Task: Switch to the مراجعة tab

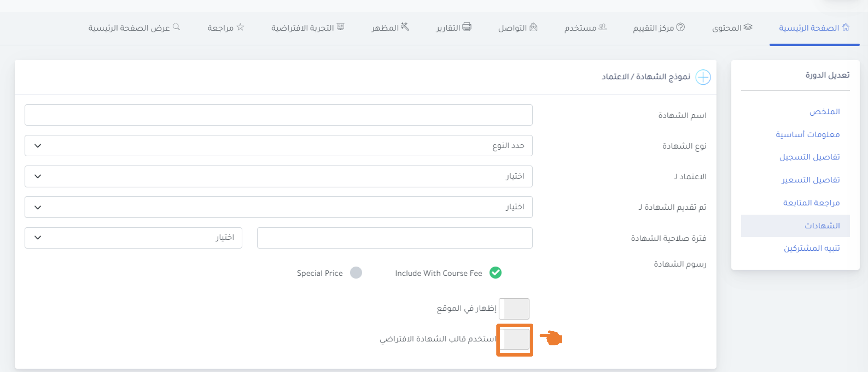Action: [x=225, y=27]
